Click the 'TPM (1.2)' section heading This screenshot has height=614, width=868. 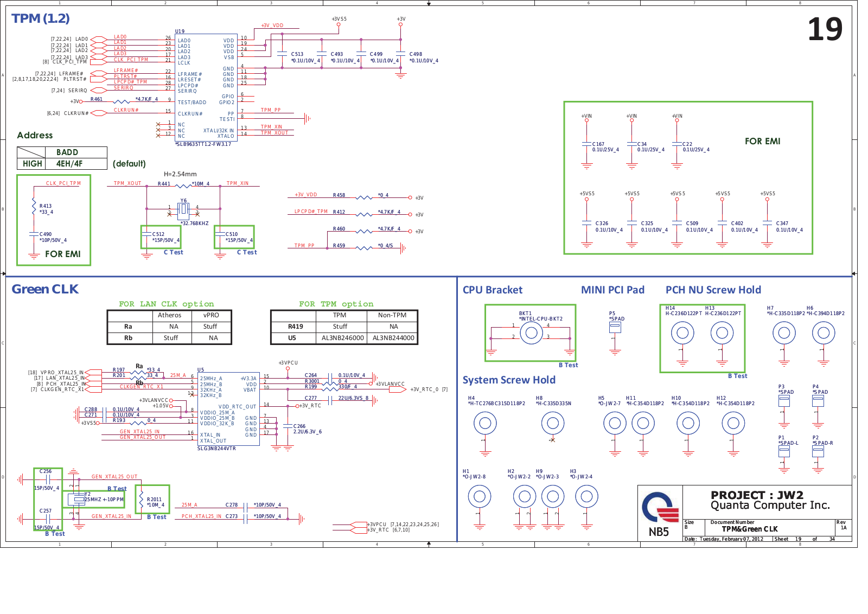click(x=41, y=18)
